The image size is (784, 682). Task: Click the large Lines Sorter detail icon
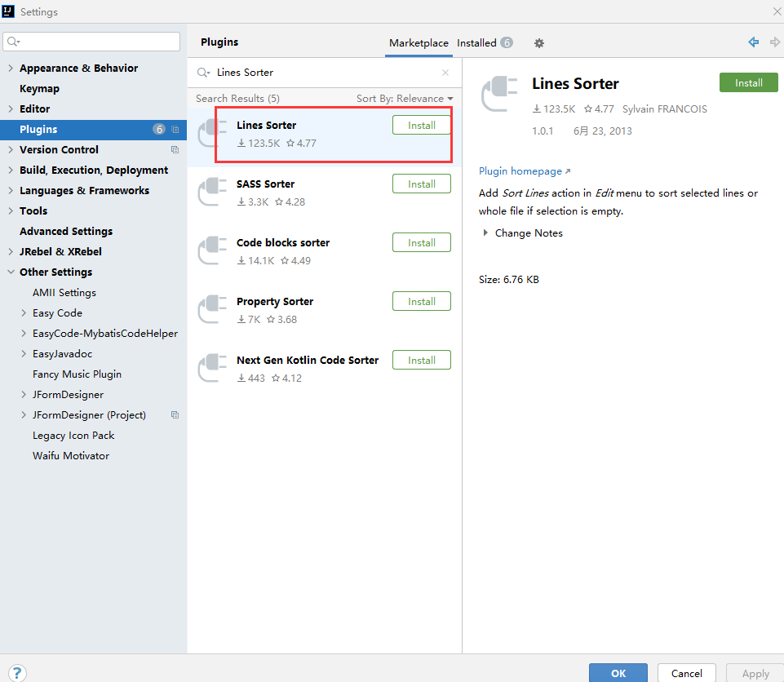pyautogui.click(x=499, y=95)
